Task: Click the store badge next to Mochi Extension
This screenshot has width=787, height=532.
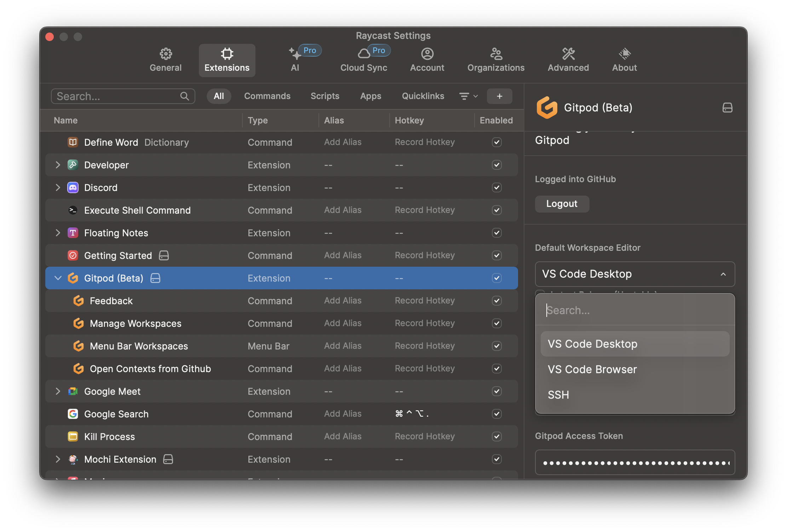Action: click(168, 459)
